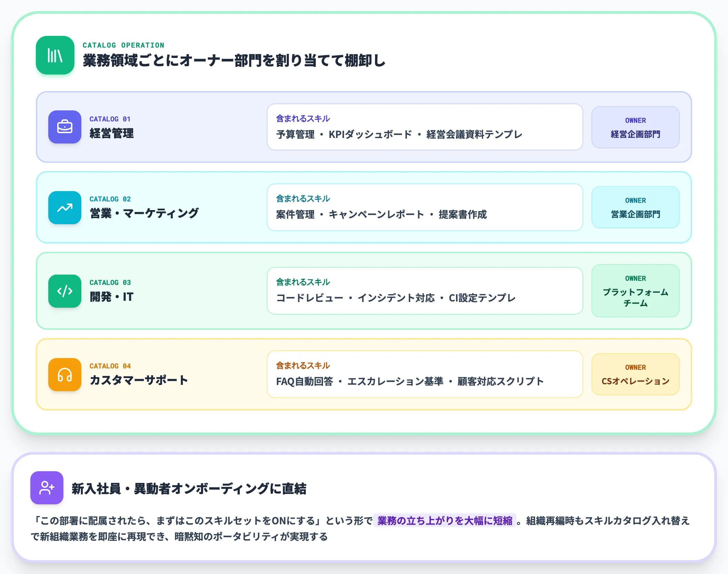
Task: Click the highlighted phrase 業務の立ち上がりを大幅に短縮
Action: (x=445, y=521)
